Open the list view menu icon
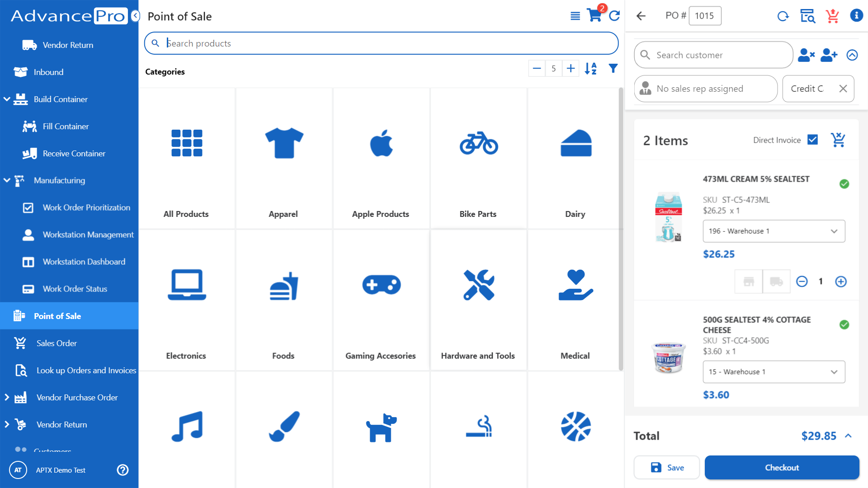Screen dimensions: 868x488 [x=575, y=16]
